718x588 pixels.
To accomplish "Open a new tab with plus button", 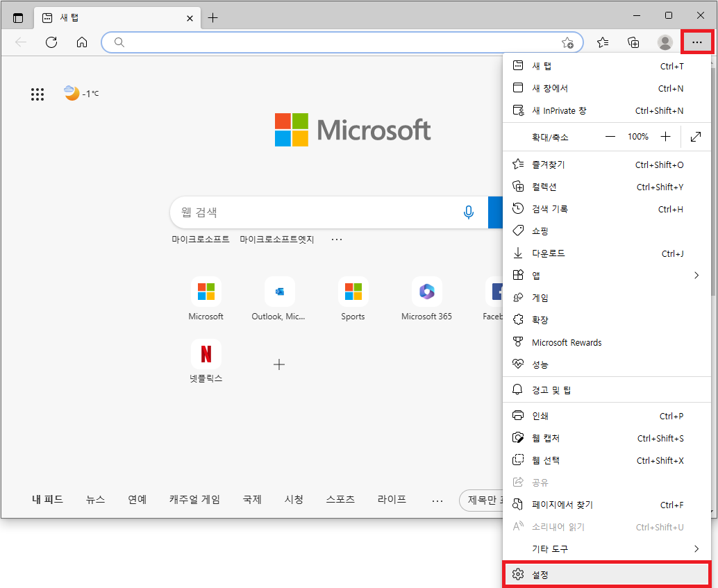I will [x=213, y=18].
